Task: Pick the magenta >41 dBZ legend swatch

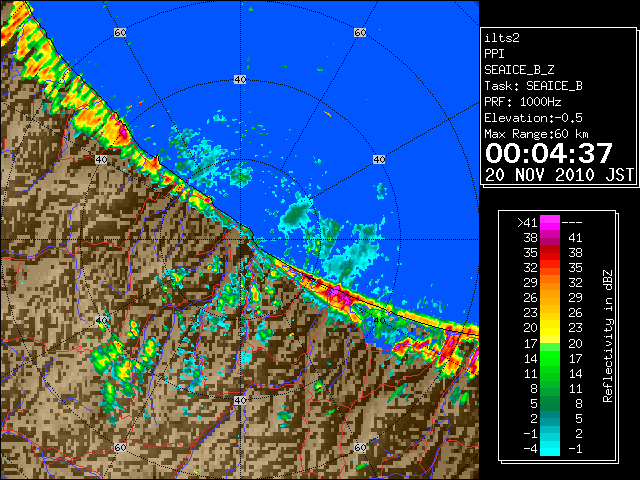Action: click(x=550, y=222)
